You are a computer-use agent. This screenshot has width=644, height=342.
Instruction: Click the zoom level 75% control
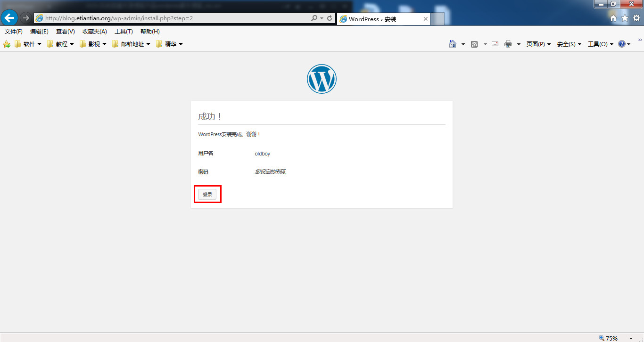point(608,338)
